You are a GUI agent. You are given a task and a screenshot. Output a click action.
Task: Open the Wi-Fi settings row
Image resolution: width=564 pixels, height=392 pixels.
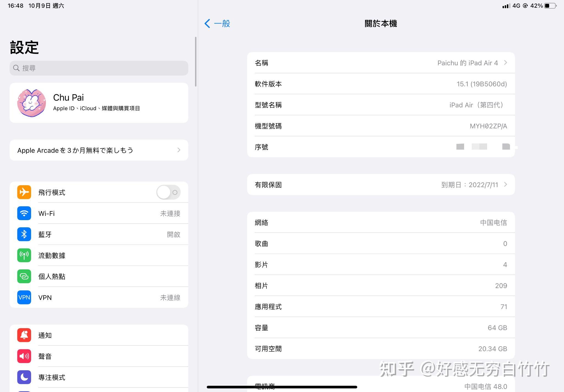pos(99,213)
